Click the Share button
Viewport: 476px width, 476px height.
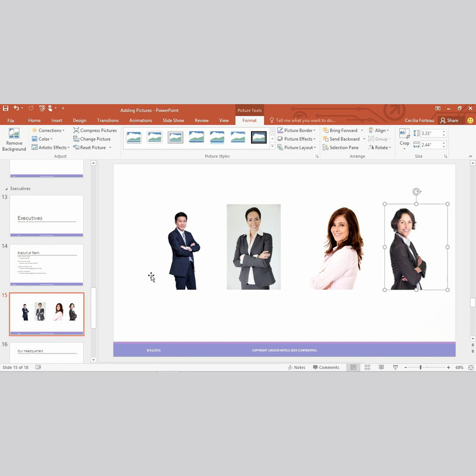click(449, 120)
